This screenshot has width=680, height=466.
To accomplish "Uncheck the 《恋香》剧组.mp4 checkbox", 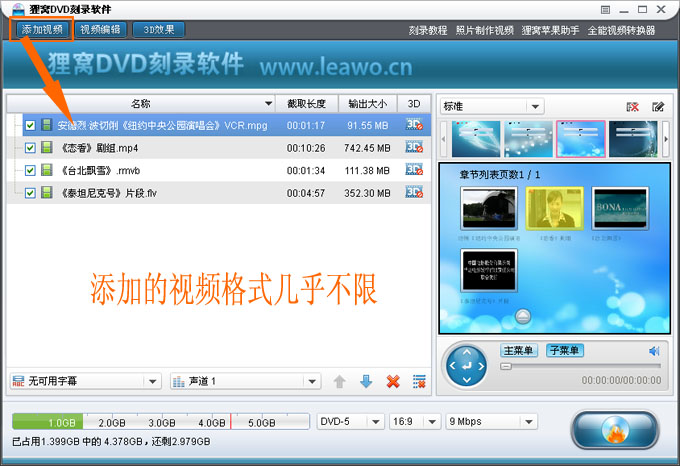I will coord(30,148).
